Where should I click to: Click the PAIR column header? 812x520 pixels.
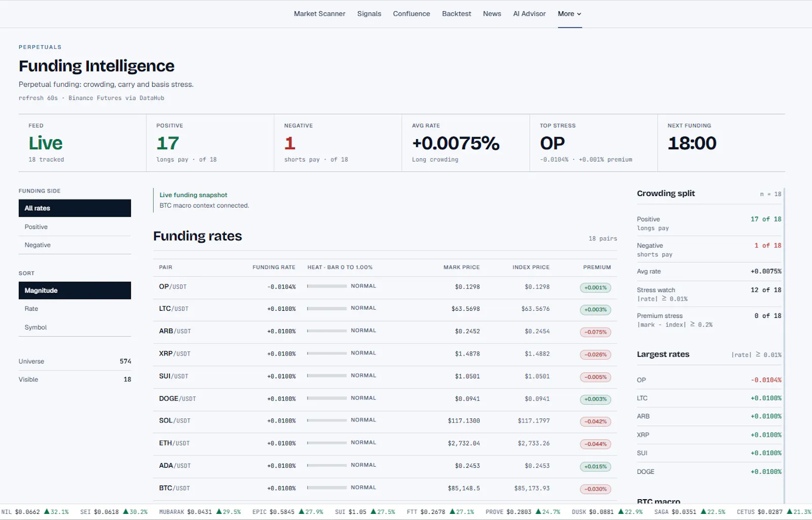[x=165, y=267]
